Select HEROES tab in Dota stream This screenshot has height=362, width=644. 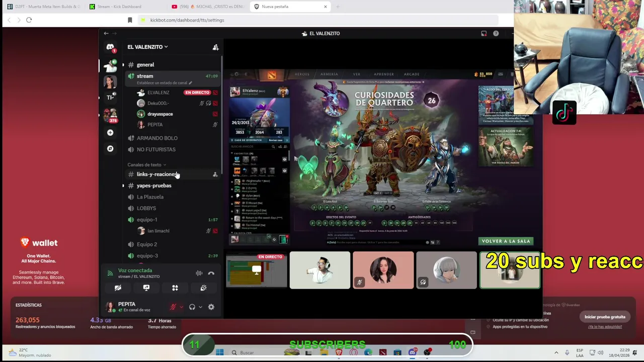click(x=302, y=74)
